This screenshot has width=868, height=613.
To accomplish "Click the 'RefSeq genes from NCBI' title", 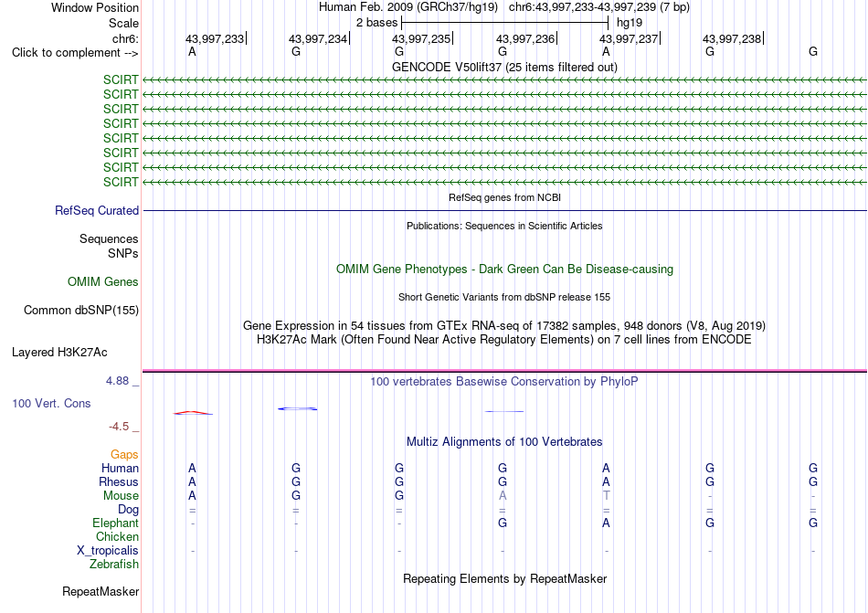I will pos(504,197).
